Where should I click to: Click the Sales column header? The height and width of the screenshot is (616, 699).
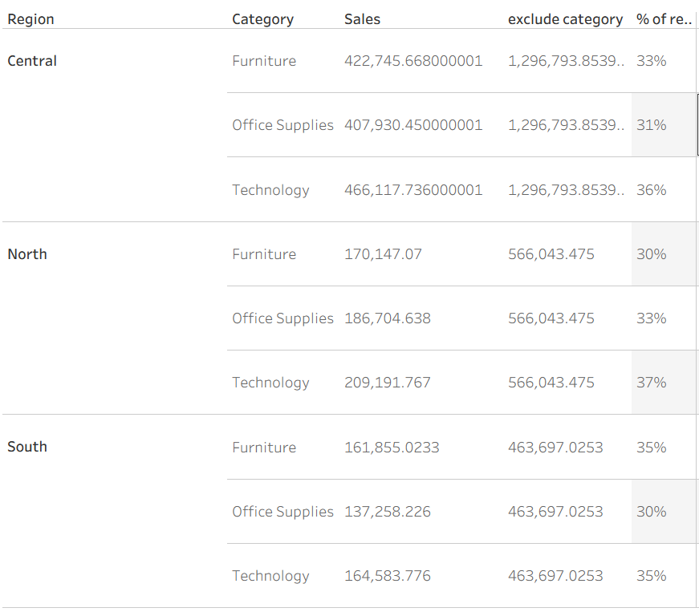[362, 19]
